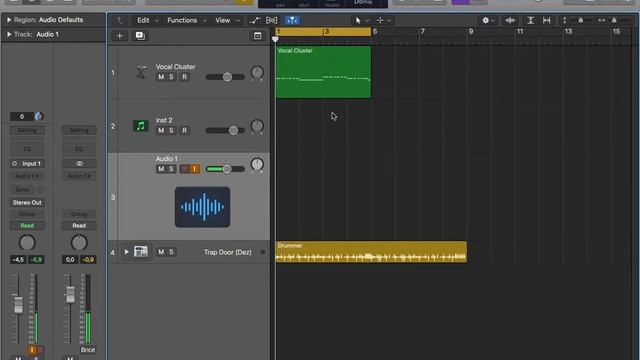640x360 pixels.
Task: Expand the Track: Audio 1 inspector section
Action: click(x=9, y=35)
